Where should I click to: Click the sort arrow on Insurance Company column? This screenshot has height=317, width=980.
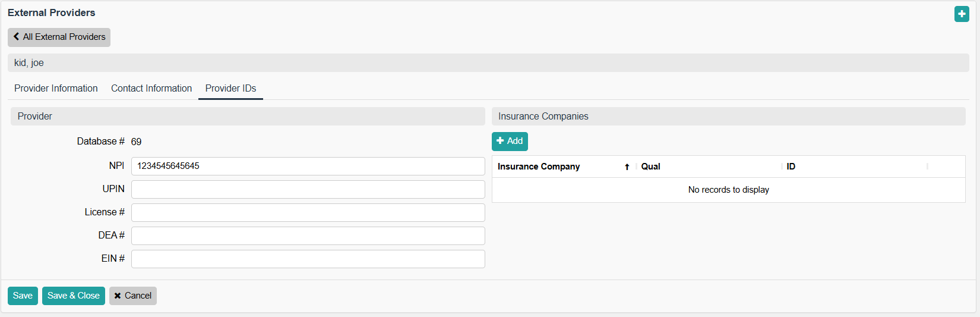[x=627, y=167]
